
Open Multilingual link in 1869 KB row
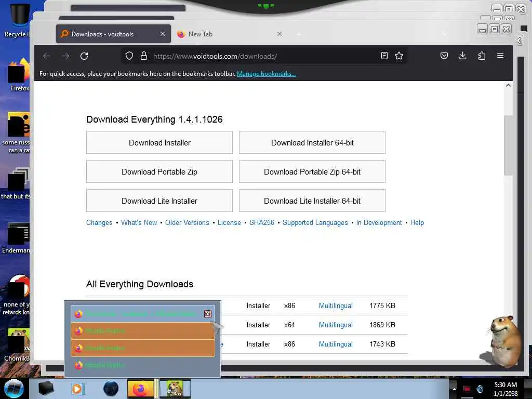[x=336, y=325]
